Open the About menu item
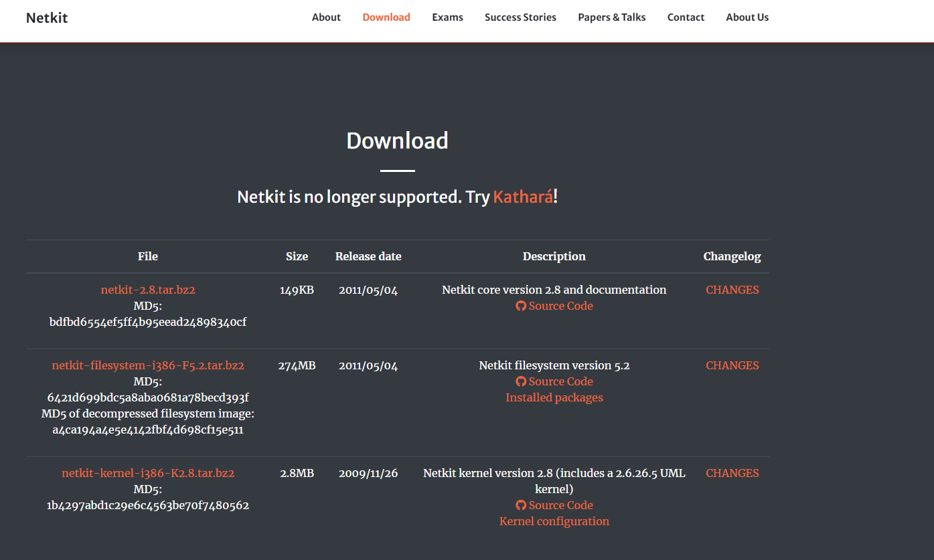The width and height of the screenshot is (934, 560). coord(326,17)
